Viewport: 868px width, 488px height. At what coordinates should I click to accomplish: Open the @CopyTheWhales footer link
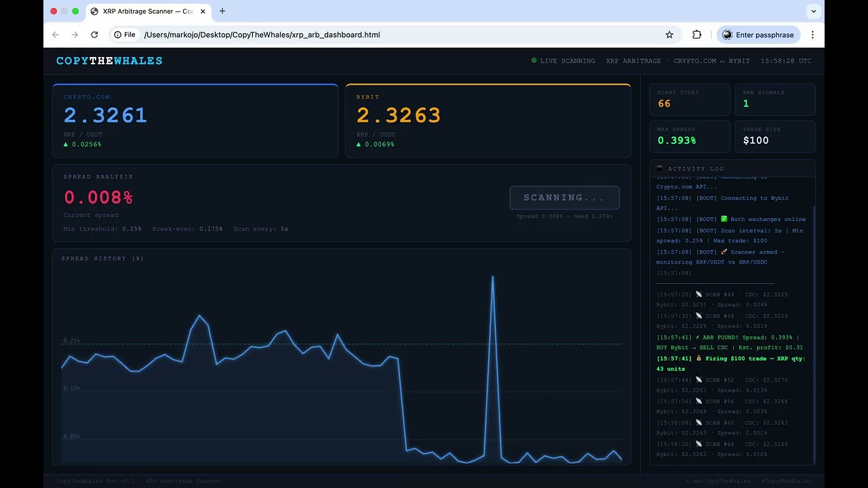pos(786,481)
